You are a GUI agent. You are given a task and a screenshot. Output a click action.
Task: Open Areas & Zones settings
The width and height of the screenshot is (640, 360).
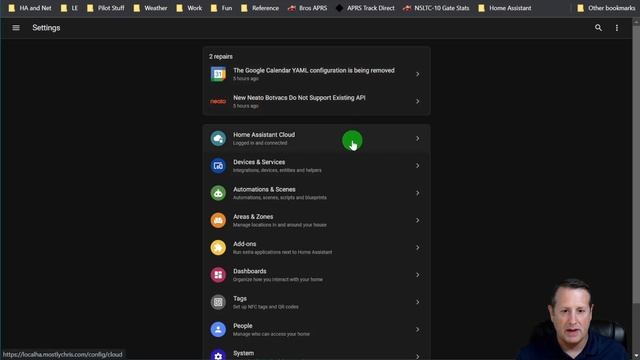coord(316,220)
